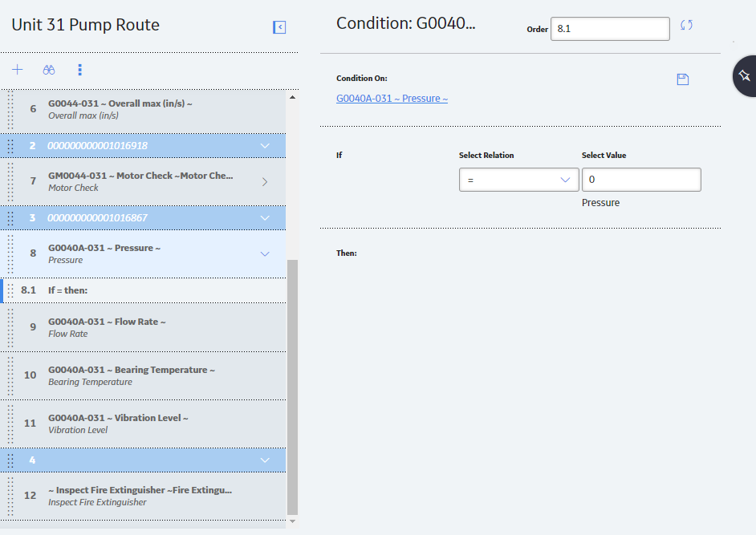Open the vertical three-dots more menu
The height and width of the screenshot is (535, 756).
click(80, 70)
